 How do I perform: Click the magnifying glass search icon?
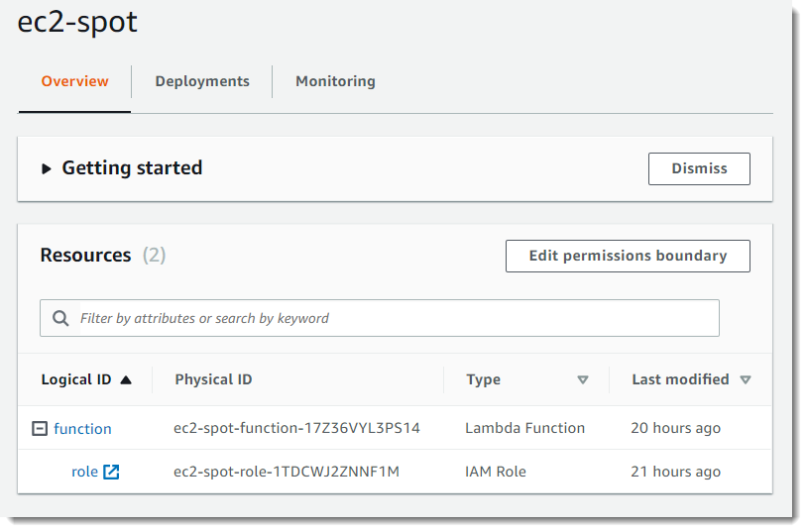pos(61,318)
